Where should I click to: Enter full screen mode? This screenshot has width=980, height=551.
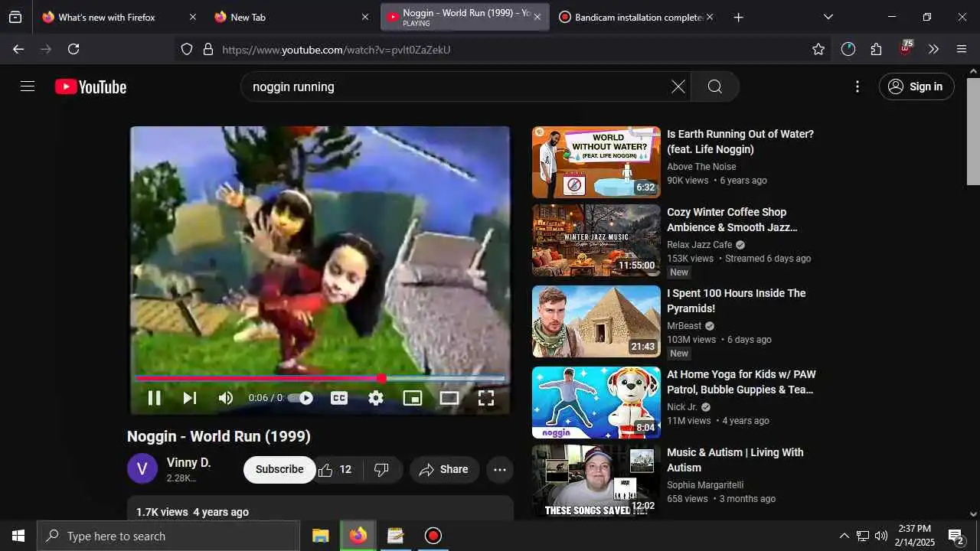tap(486, 398)
